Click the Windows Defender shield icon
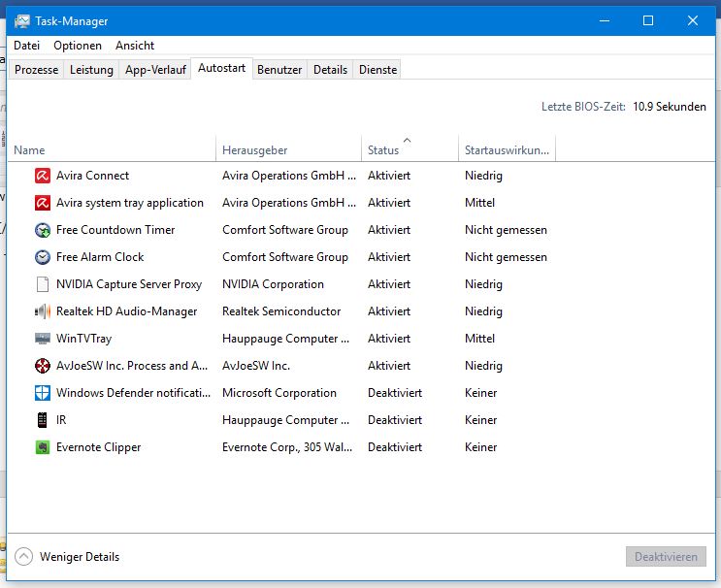The height and width of the screenshot is (588, 721). [43, 393]
